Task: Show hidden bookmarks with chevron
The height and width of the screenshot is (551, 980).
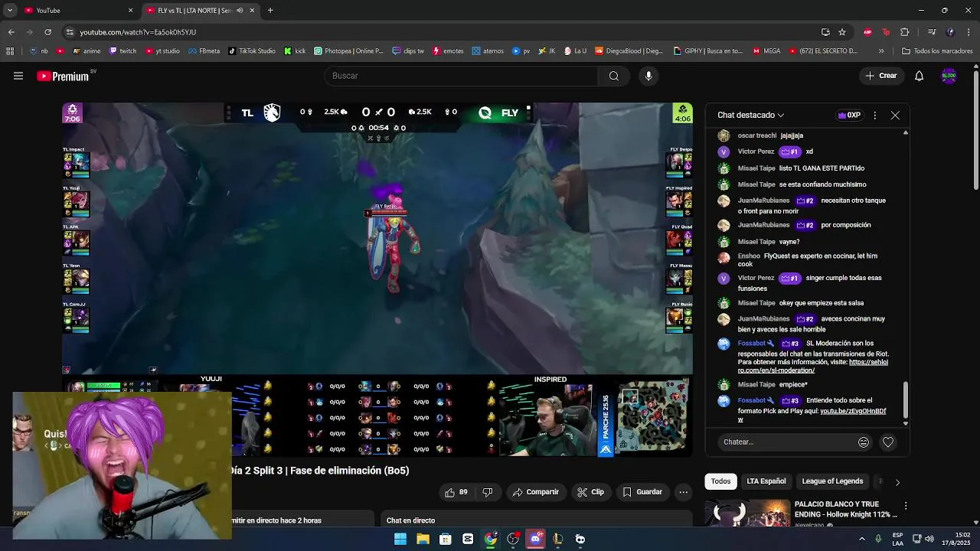Action: 881,51
